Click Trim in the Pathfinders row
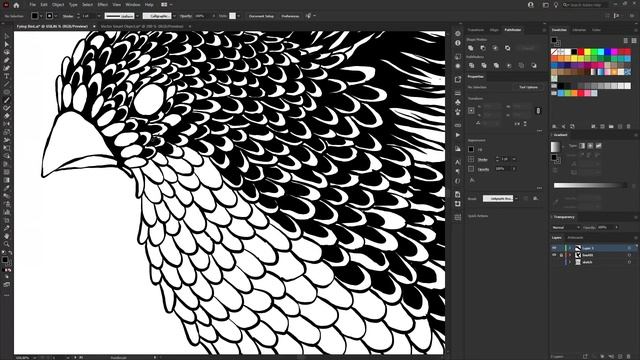This screenshot has width=640, height=360. click(484, 65)
